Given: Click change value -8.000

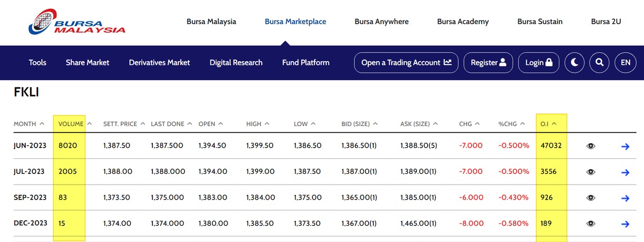Looking at the screenshot, I should coord(472,223).
